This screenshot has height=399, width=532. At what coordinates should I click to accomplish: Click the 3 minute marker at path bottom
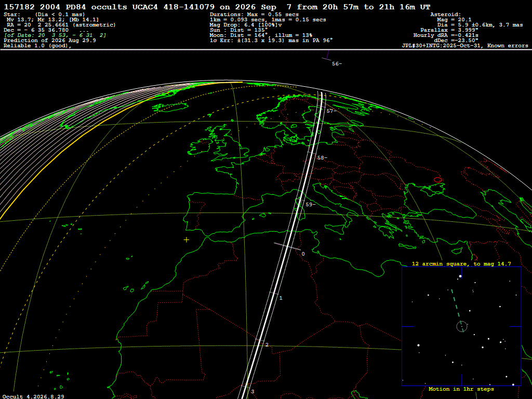click(x=252, y=392)
